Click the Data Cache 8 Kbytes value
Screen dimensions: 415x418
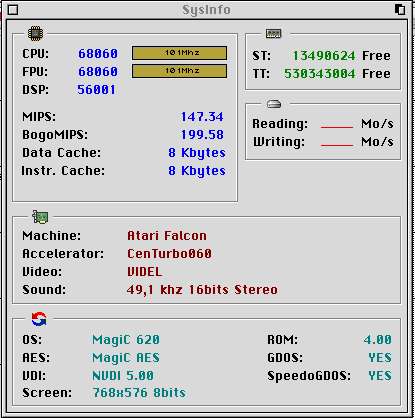(197, 153)
